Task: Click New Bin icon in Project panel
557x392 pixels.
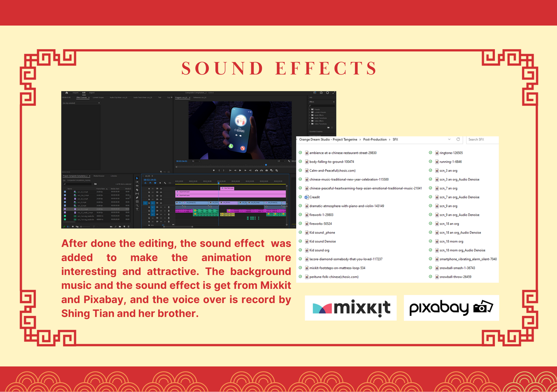Action: pyautogui.click(x=120, y=226)
